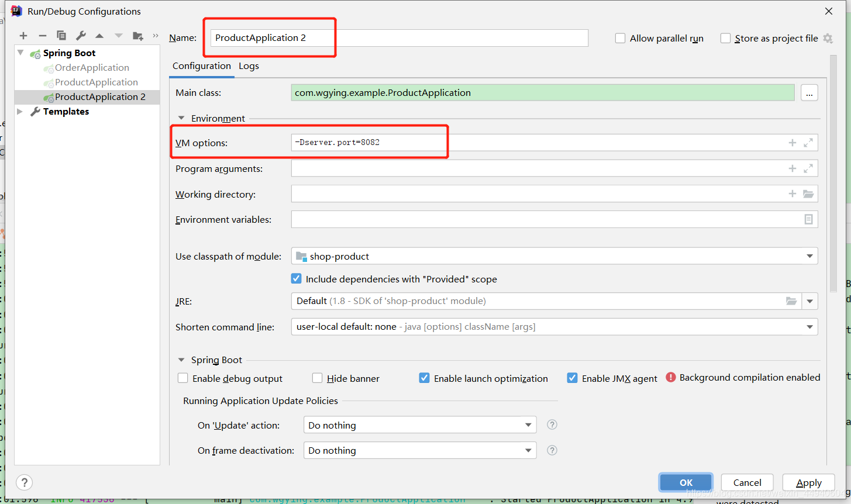
Task: Click red warning icon for background compilation
Action: (671, 378)
